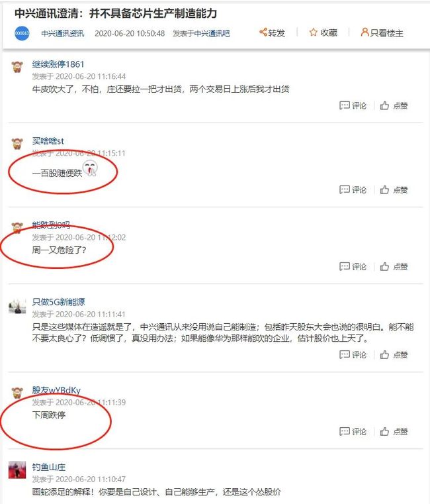Click 评论 under the 周一又危险了 comment
430x504 pixels.
click(353, 266)
